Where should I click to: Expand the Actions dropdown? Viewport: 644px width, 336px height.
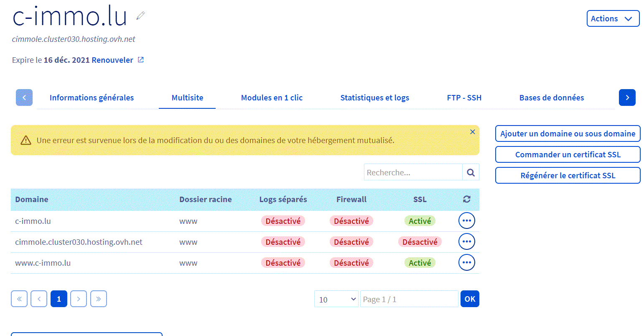(613, 19)
